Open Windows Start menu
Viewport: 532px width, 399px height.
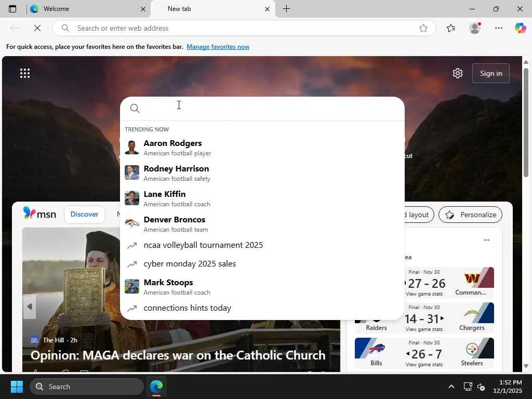[17, 387]
